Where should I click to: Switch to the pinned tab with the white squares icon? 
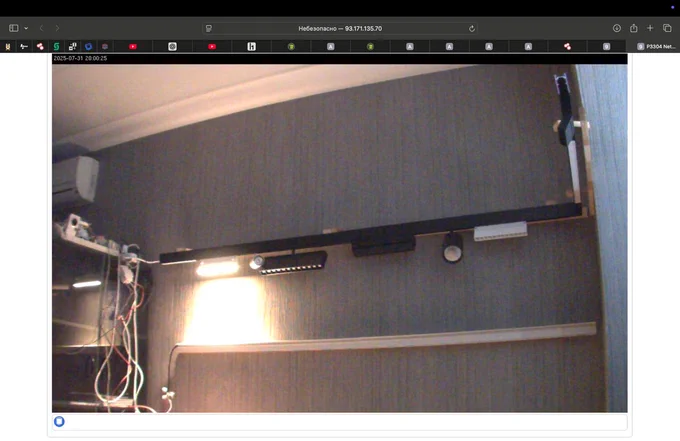tap(72, 46)
